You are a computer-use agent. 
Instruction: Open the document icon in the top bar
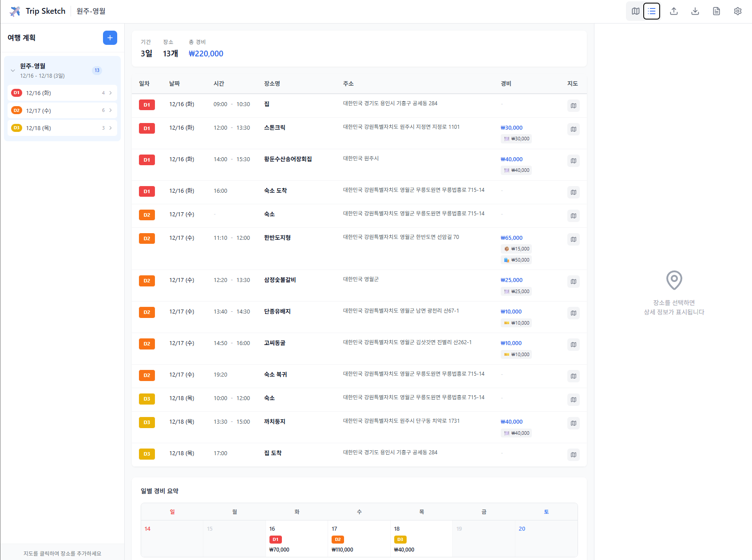(x=716, y=11)
